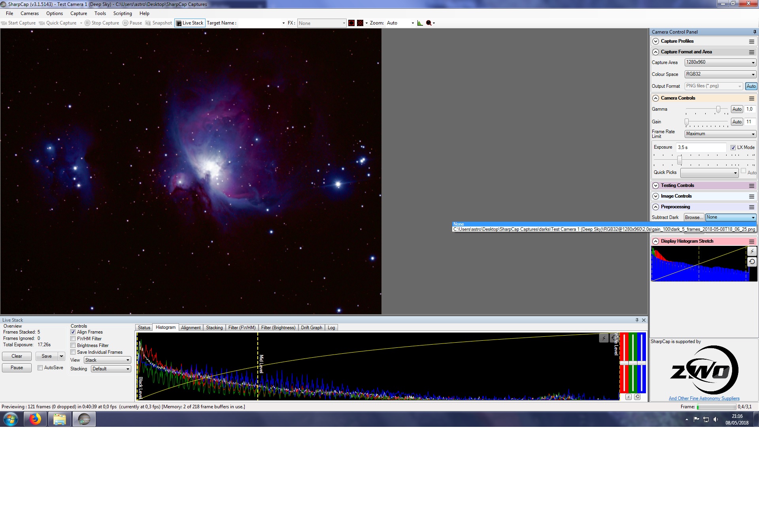Switch to the Drift Graph tab
759x532 pixels.
311,328
